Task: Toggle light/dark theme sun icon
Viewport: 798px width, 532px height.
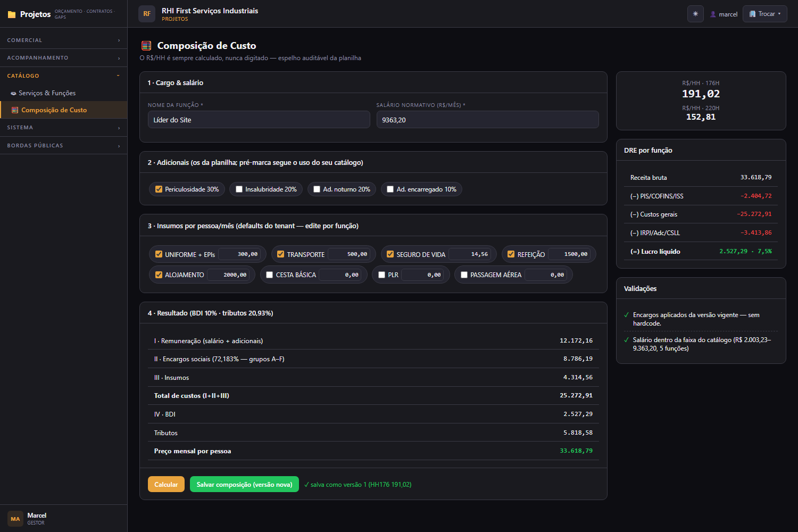Action: click(695, 14)
